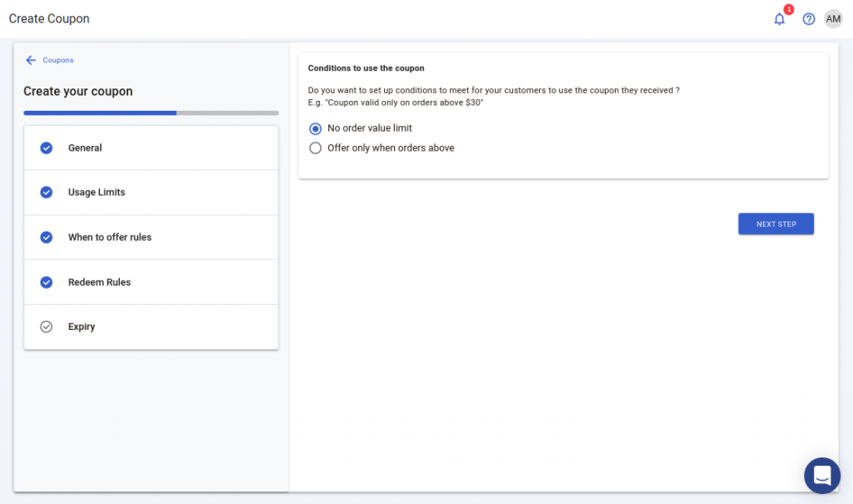Click the Create Coupon page title
The height and width of the screenshot is (504, 853).
pos(49,18)
